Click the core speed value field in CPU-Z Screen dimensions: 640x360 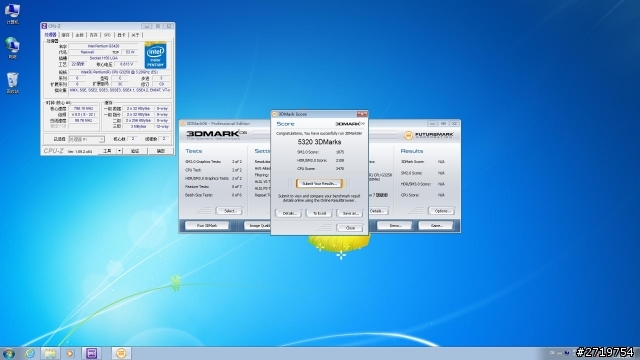(x=83, y=109)
